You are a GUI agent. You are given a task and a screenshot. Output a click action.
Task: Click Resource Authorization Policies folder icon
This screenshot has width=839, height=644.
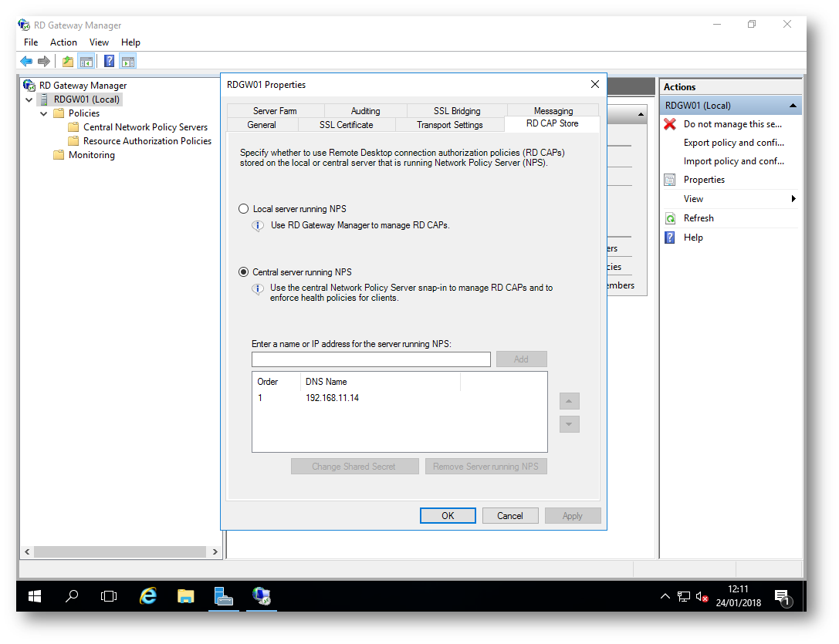coord(73,140)
